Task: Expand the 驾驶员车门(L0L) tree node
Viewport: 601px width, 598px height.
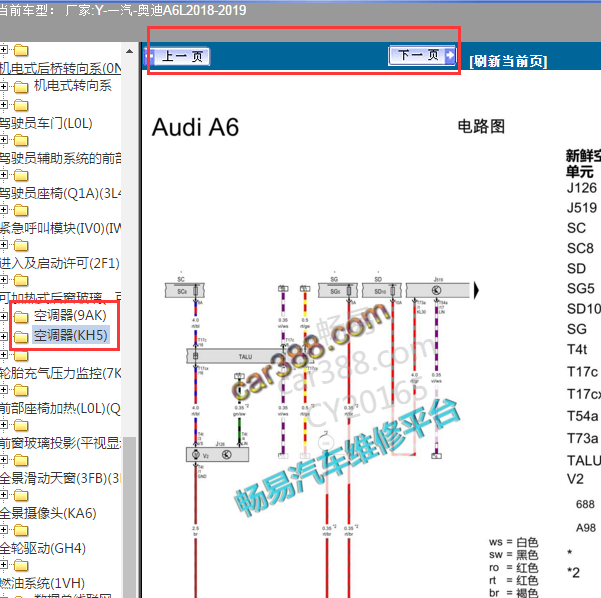Action: tap(3, 105)
